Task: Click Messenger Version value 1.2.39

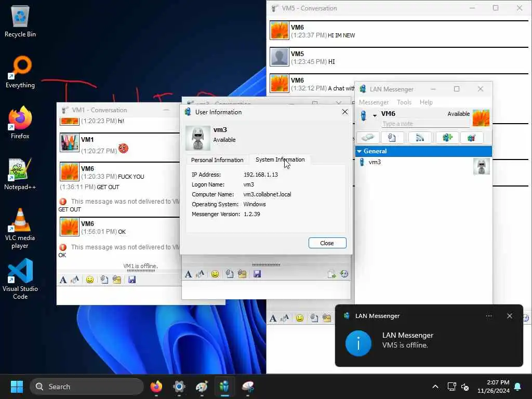Action: click(x=252, y=214)
